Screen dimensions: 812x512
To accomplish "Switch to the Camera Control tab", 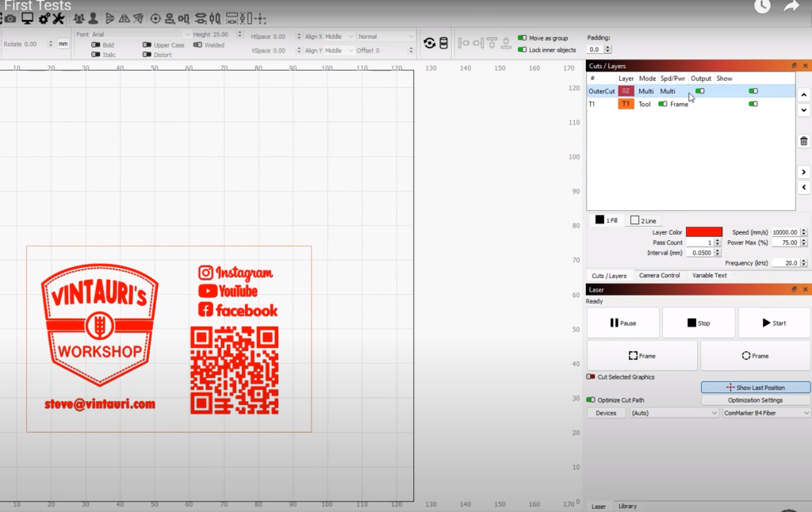I will [659, 276].
